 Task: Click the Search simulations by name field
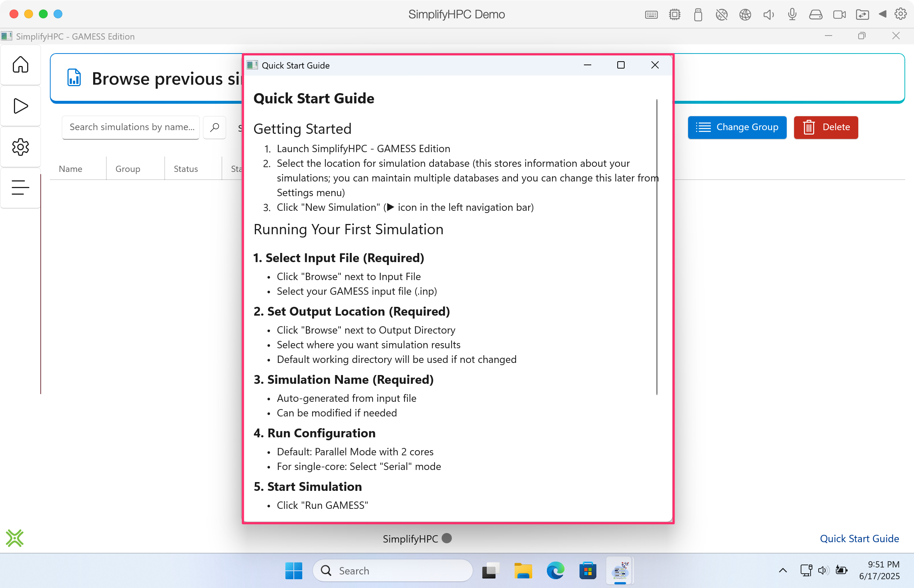pyautogui.click(x=131, y=127)
